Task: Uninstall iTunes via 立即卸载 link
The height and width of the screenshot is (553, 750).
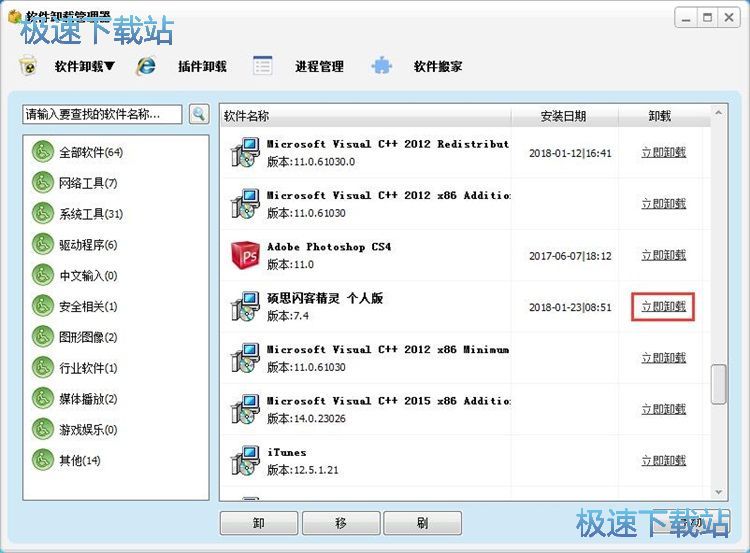Action: (663, 461)
